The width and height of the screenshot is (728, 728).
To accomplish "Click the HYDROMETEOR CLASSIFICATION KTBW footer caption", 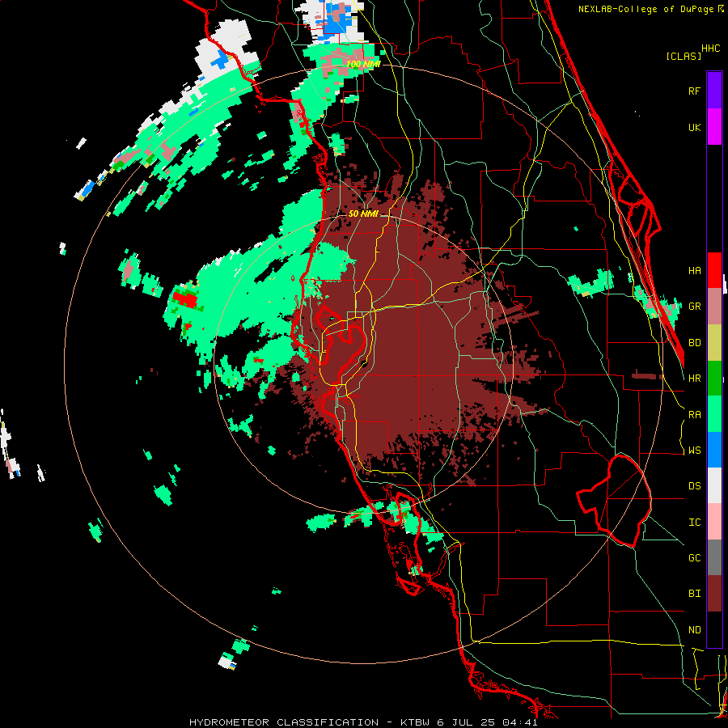I will click(363, 722).
